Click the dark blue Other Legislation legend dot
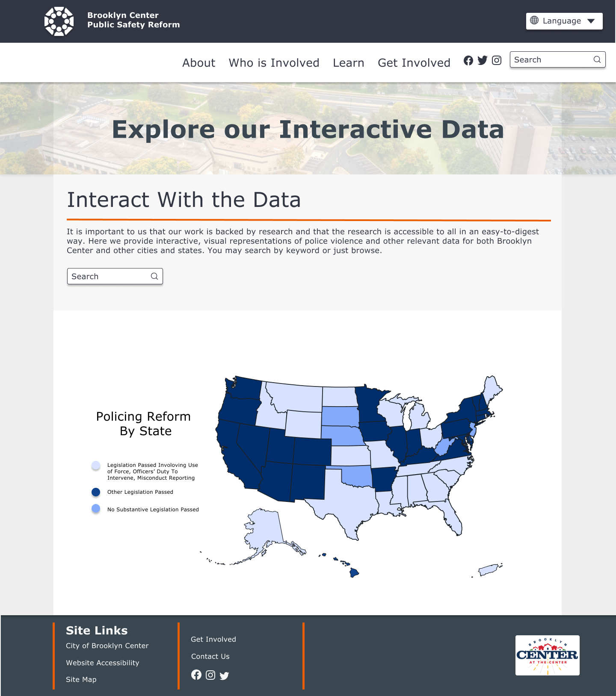Screen dimensions: 616x696 click(96, 492)
